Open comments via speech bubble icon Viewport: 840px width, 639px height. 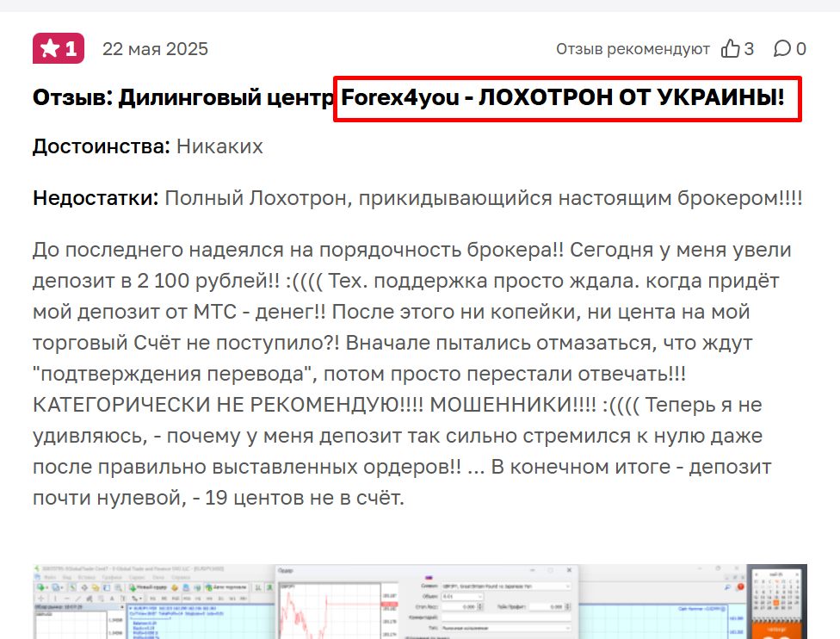point(782,48)
